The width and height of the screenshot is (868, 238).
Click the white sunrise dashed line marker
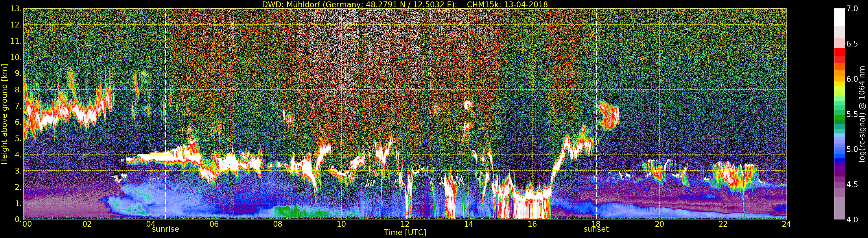[165, 114]
